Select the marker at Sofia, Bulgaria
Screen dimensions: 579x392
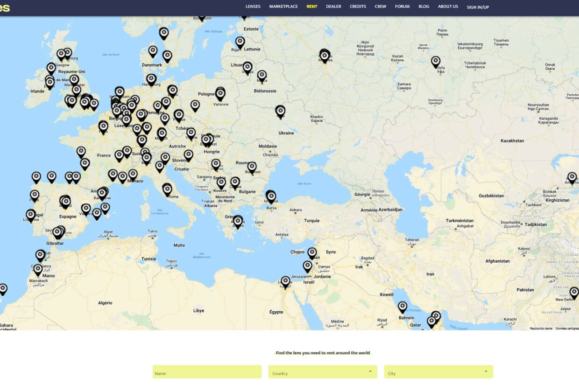tap(235, 182)
